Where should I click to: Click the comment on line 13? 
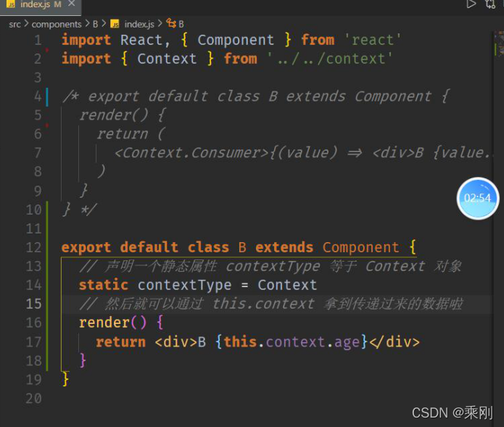pyautogui.click(x=270, y=266)
